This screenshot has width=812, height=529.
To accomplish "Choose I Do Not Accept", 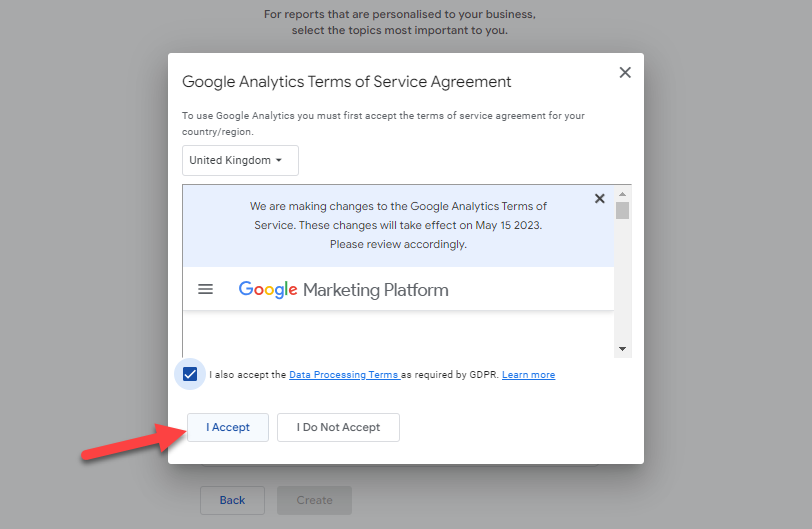I will pyautogui.click(x=338, y=427).
